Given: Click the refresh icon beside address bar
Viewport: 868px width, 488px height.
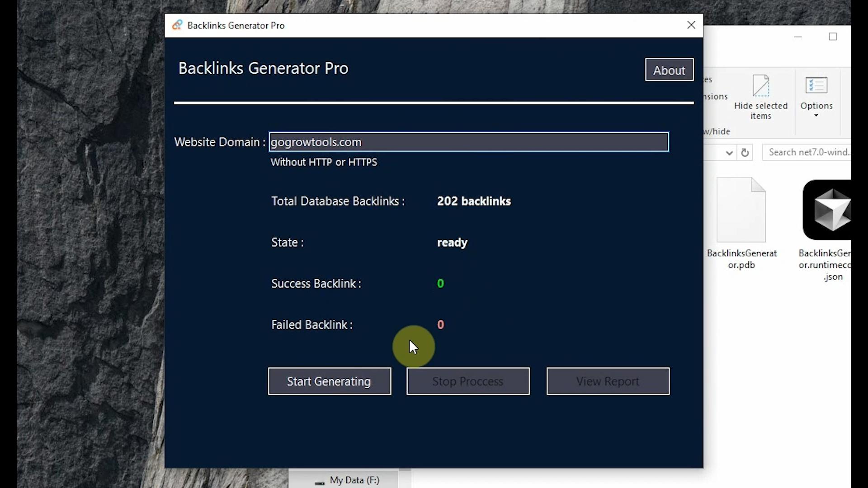Looking at the screenshot, I should coord(745,153).
